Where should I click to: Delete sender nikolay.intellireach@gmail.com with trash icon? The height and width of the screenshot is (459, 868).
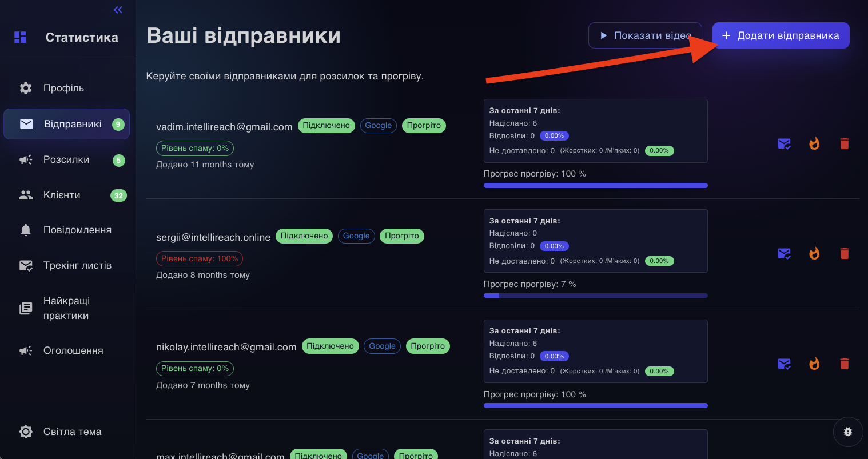(845, 364)
